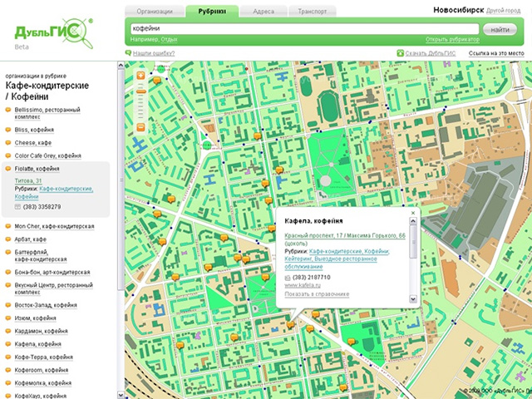
Task: Close the Кафела info popup
Action: [413, 213]
